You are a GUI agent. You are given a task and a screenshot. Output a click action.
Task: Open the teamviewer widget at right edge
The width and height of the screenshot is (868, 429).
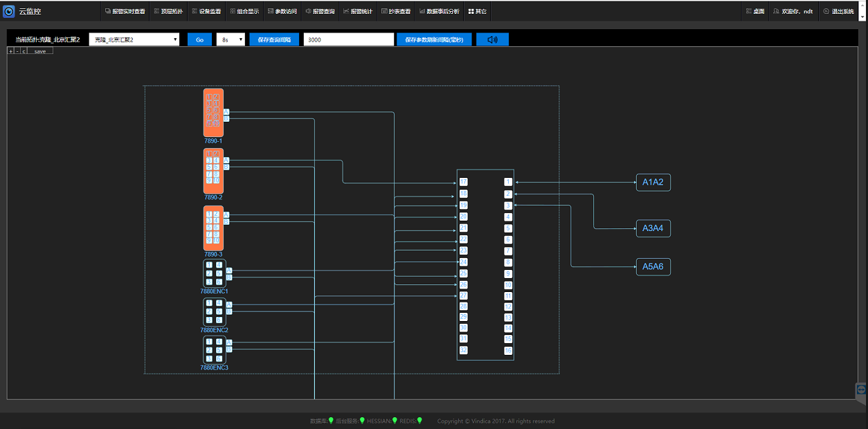pos(862,391)
